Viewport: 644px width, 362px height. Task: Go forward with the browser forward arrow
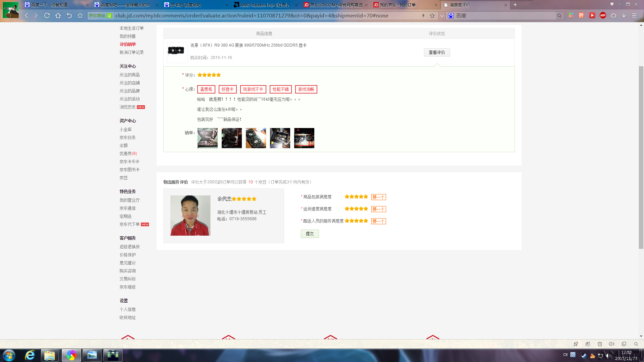click(36, 15)
